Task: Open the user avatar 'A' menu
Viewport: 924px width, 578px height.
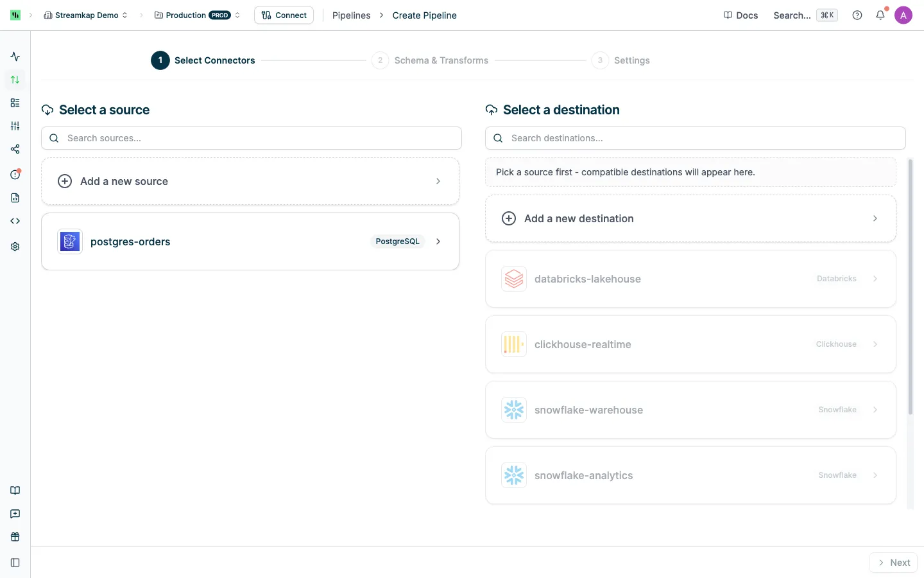Action: pyautogui.click(x=903, y=15)
